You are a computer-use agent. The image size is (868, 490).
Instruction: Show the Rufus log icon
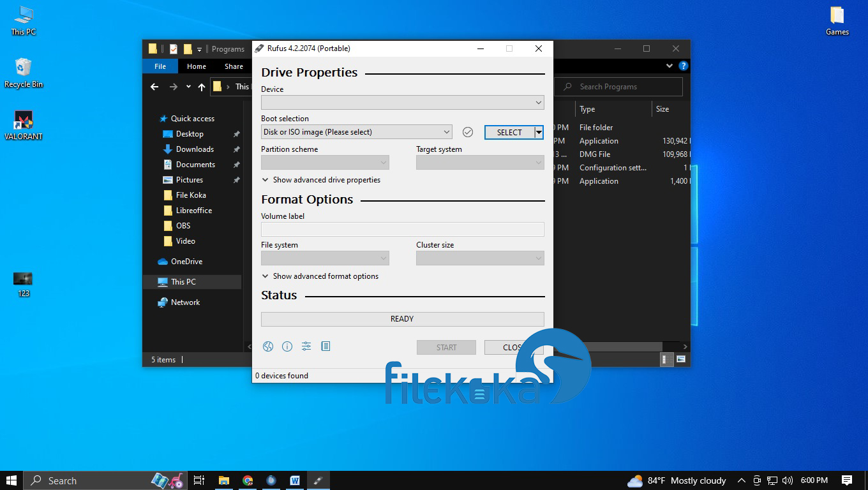point(325,346)
